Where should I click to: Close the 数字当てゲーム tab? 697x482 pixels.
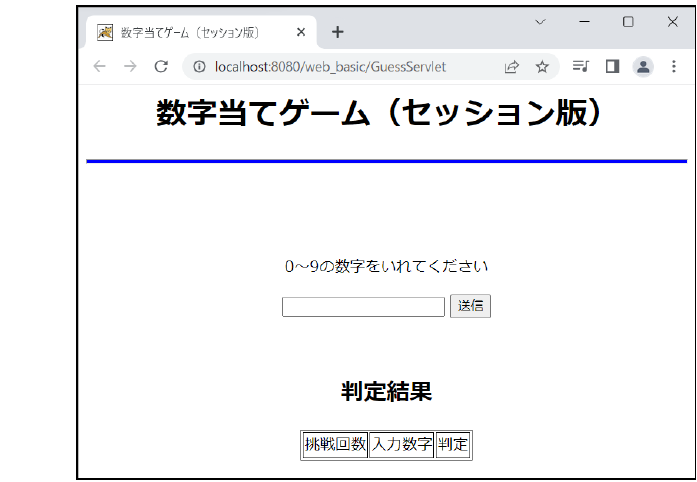(x=301, y=32)
